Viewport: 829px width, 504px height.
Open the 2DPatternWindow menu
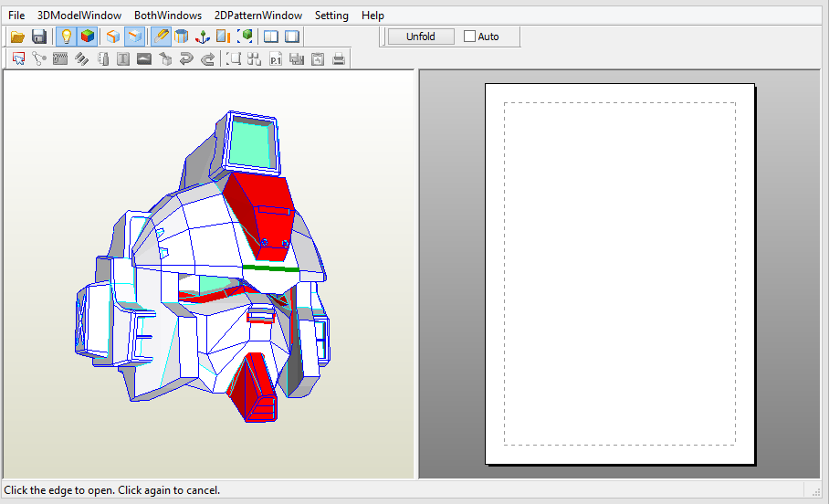pos(257,16)
